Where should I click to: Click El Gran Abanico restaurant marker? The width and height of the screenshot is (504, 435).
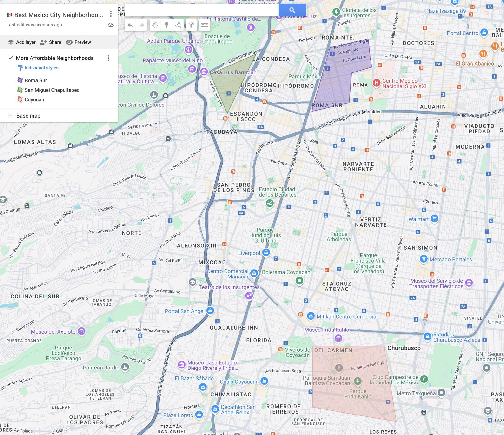[483, 53]
